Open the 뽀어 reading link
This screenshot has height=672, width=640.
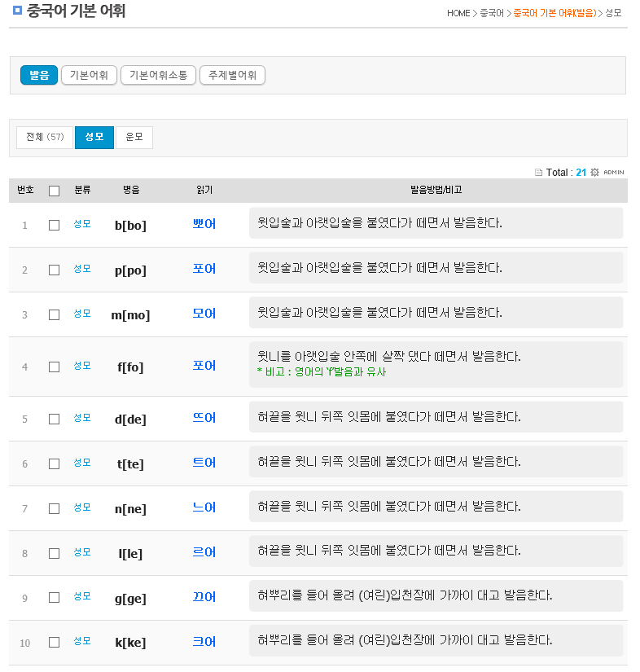pyautogui.click(x=204, y=224)
